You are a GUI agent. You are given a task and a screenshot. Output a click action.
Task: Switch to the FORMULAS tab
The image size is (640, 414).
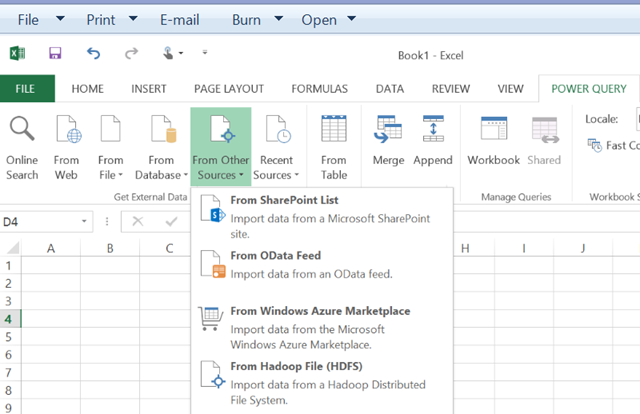[x=320, y=89]
